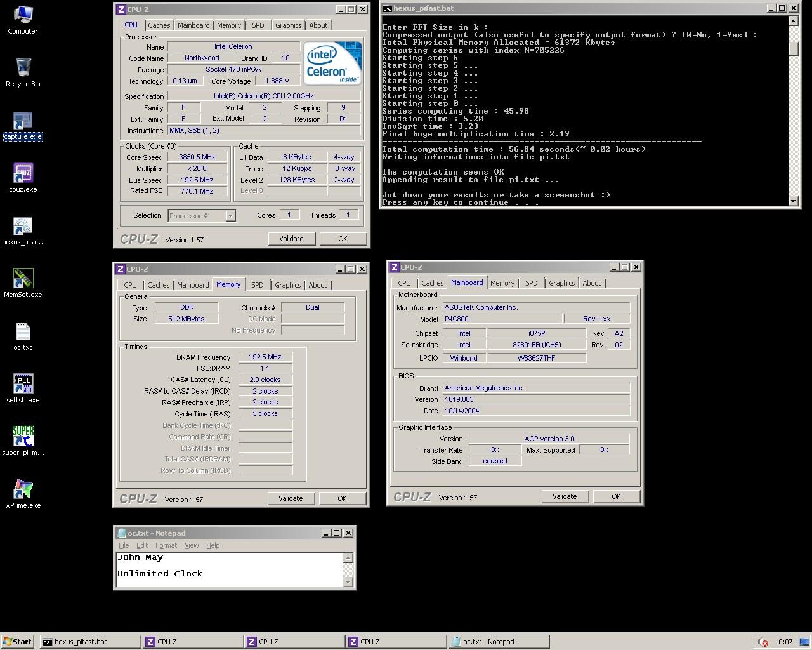
Task: Click the CPU-Z Mainboard window title icon
Action: click(395, 267)
